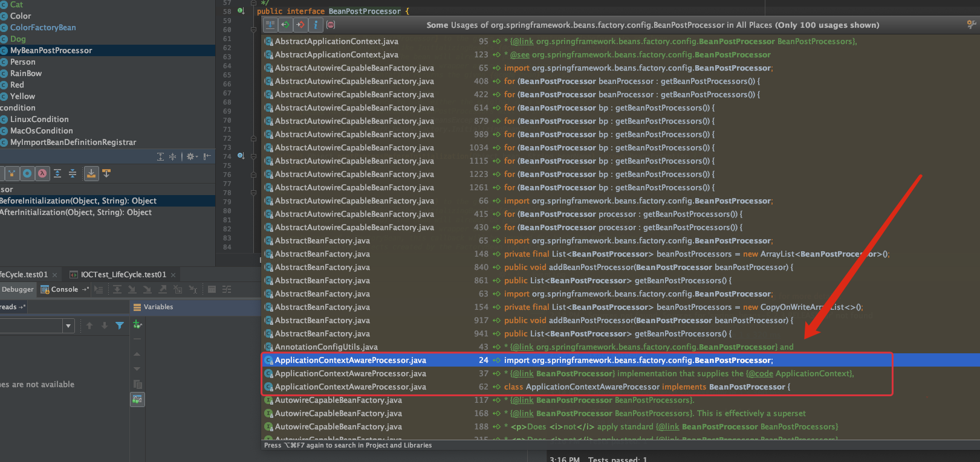Open the thread selection dropdown in the Frames panel

point(68,326)
